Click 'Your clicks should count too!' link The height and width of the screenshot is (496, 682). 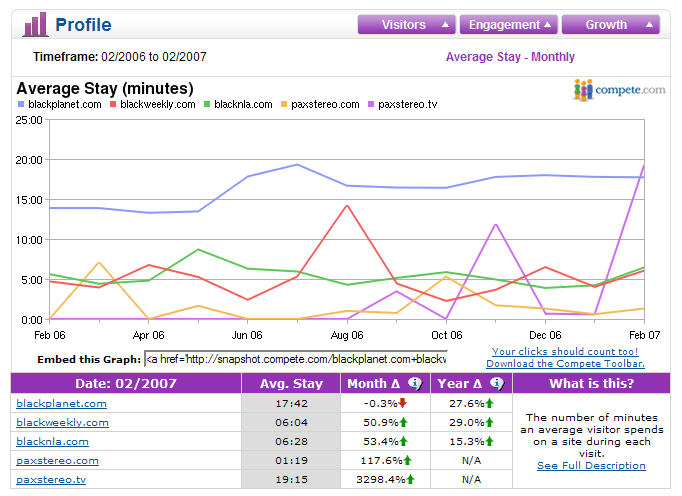[565, 352]
